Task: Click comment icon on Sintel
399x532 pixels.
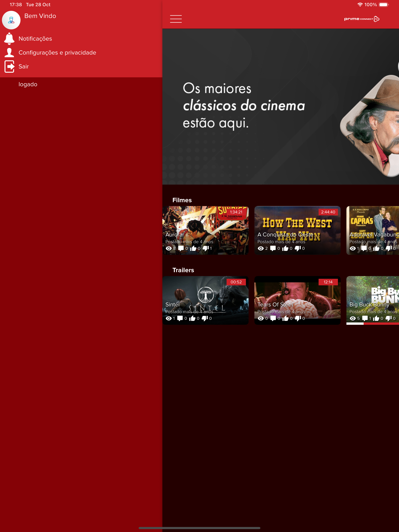Action: (180, 318)
